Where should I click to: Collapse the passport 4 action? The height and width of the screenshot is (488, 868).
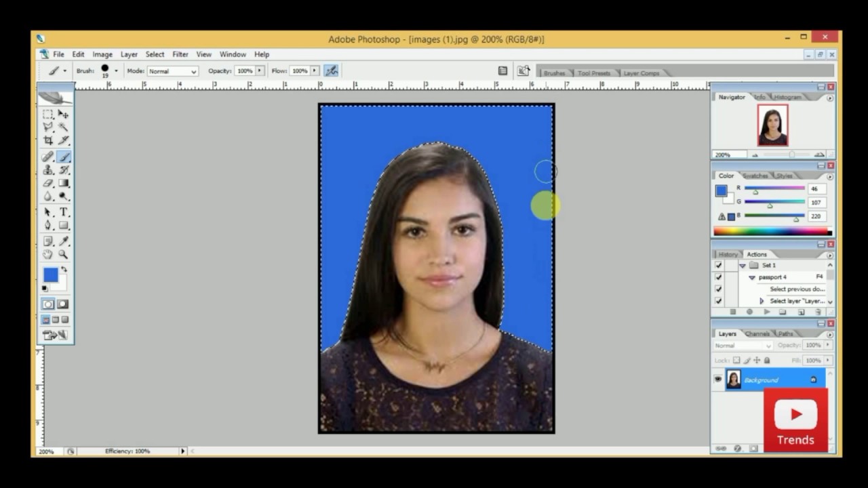(752, 278)
